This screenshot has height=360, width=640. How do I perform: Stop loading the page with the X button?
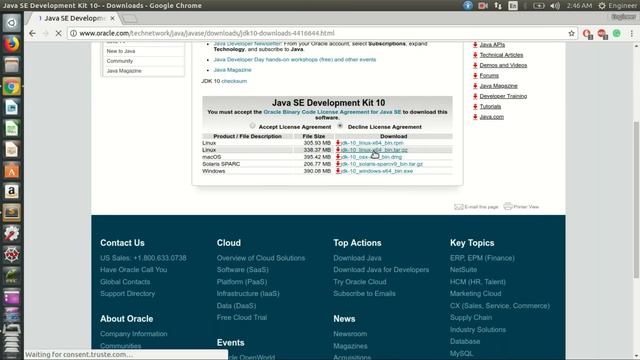tap(58, 33)
